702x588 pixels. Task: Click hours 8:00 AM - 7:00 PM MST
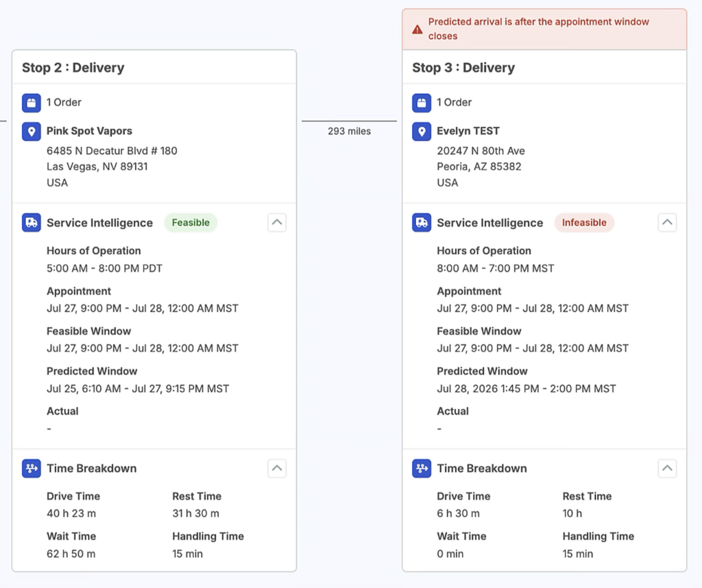tap(496, 269)
